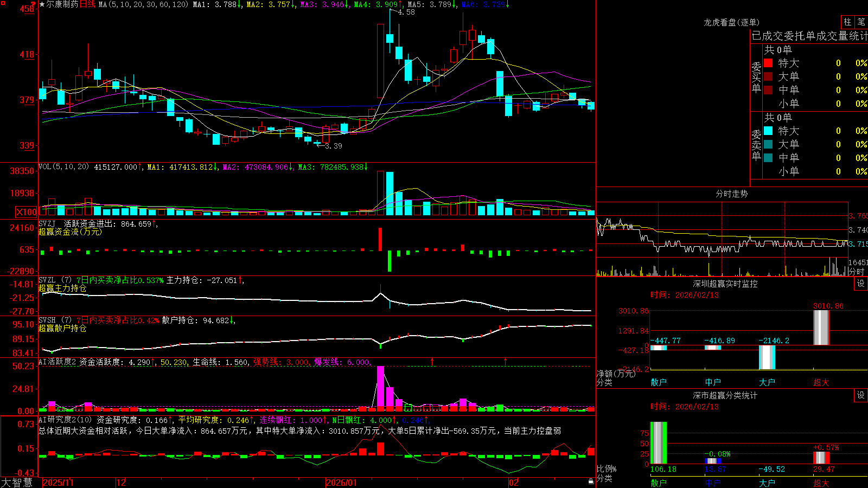Click the 散户持仓: 94.682 value
The height and width of the screenshot is (488, 868).
[x=195, y=320]
